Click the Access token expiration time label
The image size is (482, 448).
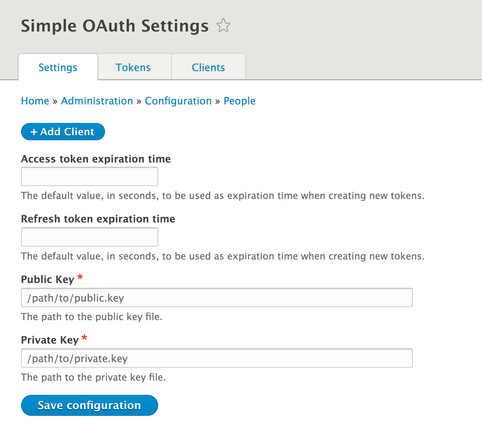(x=96, y=159)
